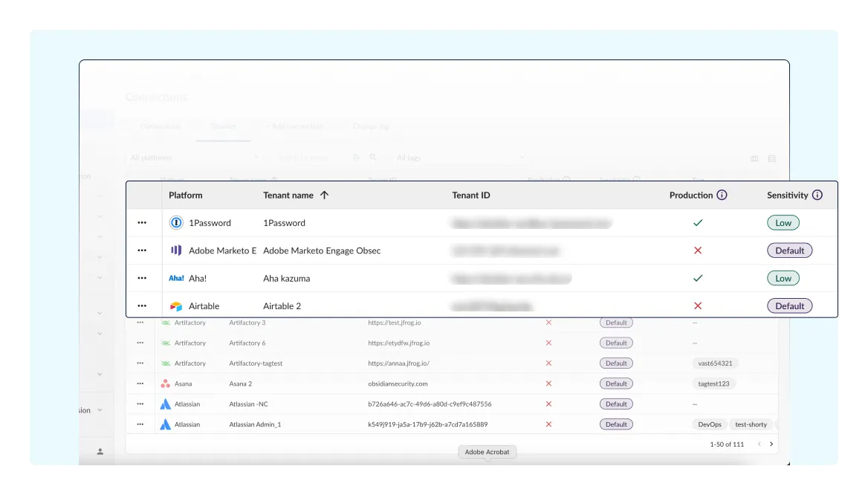
Task: Click tenant ID https://test.jfrog.io
Action: point(394,323)
